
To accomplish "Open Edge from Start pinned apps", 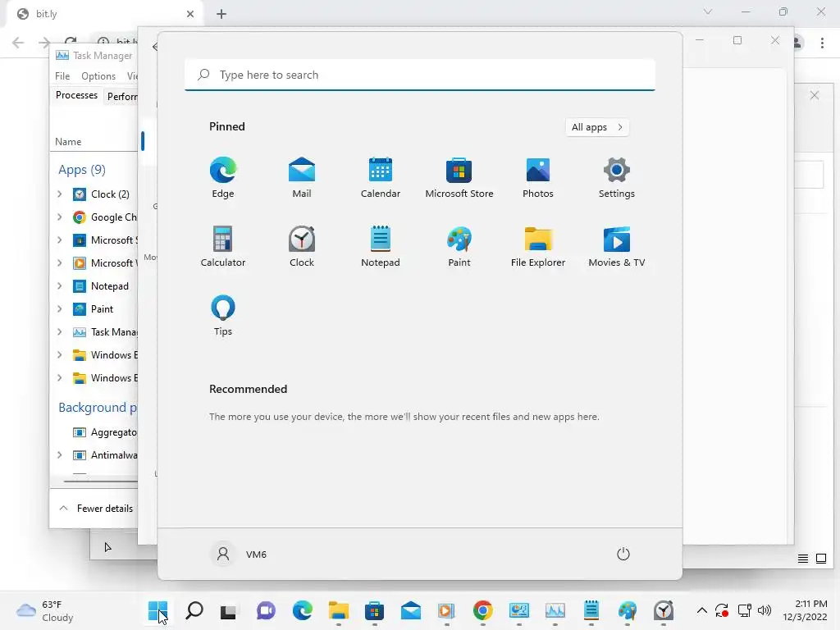I will (x=223, y=178).
